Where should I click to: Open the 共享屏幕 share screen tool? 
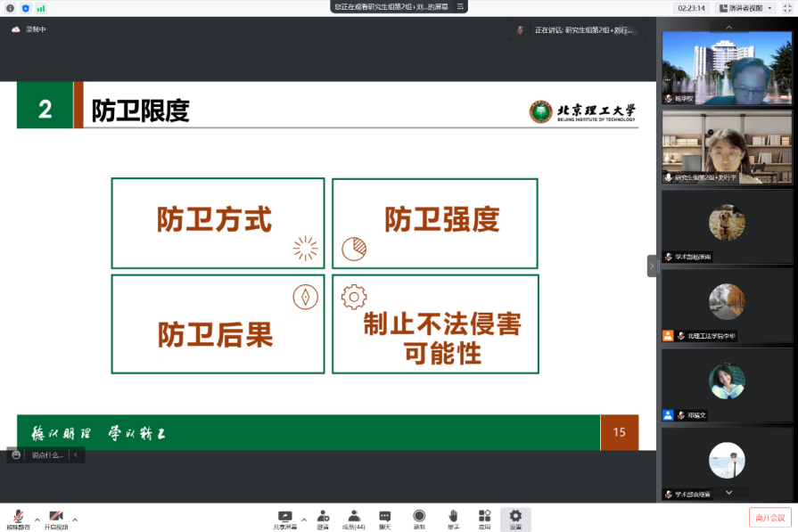284,519
